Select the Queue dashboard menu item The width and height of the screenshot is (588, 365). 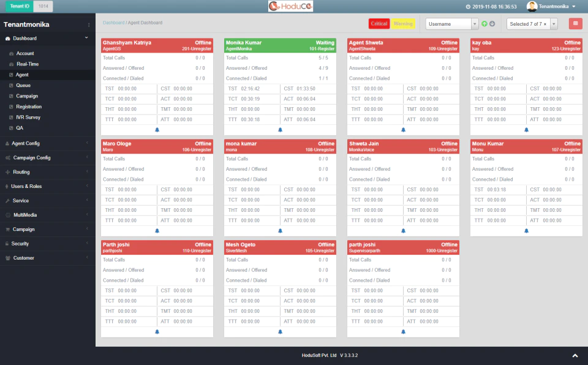(x=23, y=86)
